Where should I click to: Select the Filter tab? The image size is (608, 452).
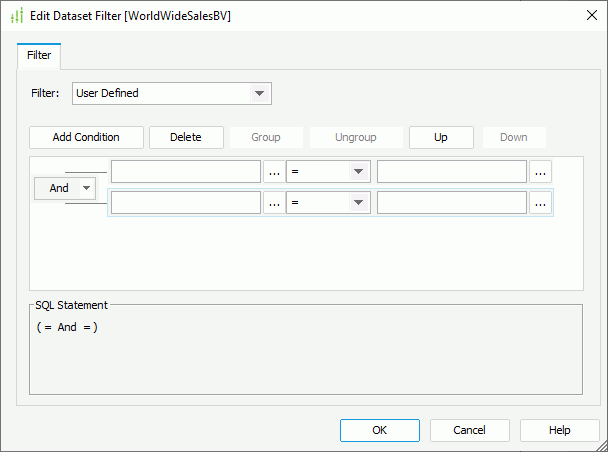39,55
